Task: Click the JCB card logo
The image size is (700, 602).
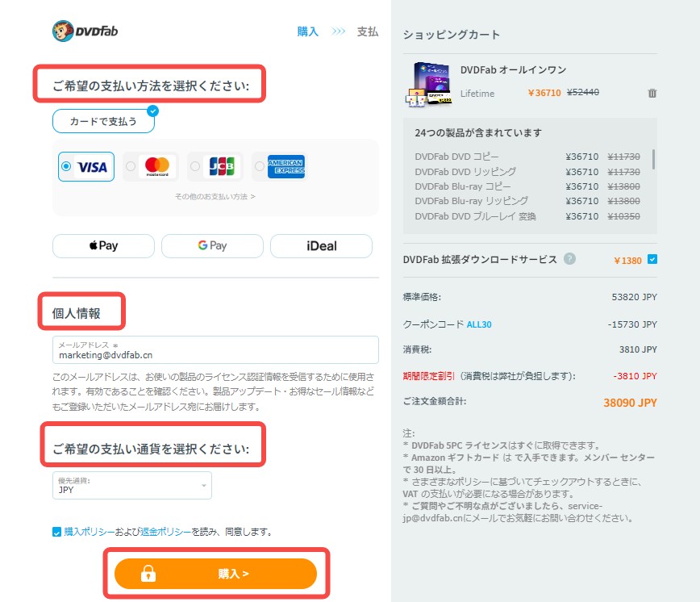Action: click(x=222, y=166)
